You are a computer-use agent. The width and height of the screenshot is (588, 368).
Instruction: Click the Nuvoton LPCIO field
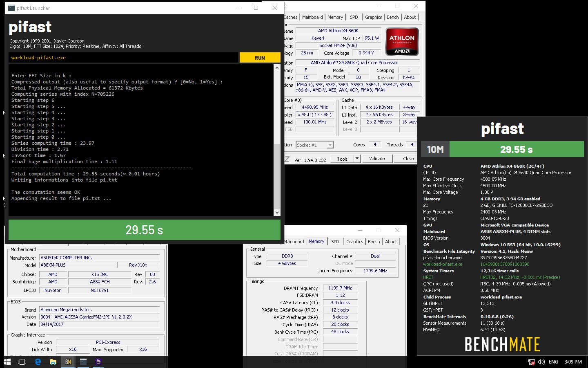pyautogui.click(x=53, y=290)
